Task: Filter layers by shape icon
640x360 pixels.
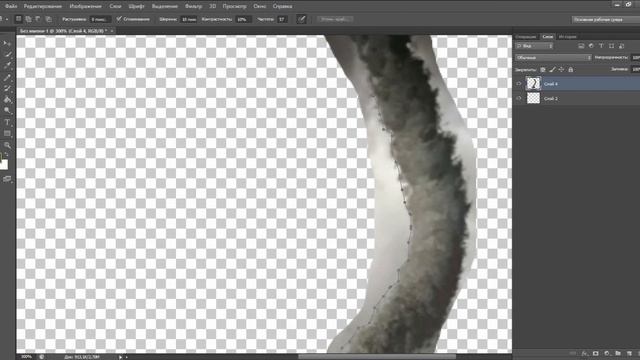Action: pyautogui.click(x=611, y=46)
